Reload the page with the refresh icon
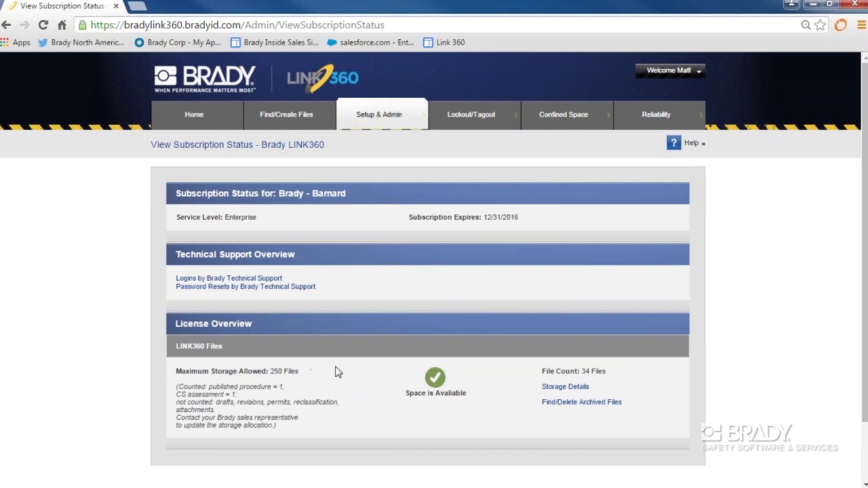This screenshot has width=868, height=488. [43, 25]
